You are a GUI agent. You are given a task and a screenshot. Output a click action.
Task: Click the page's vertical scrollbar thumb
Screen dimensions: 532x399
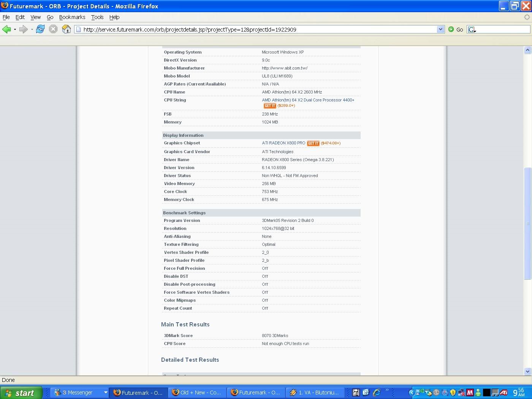point(527,223)
